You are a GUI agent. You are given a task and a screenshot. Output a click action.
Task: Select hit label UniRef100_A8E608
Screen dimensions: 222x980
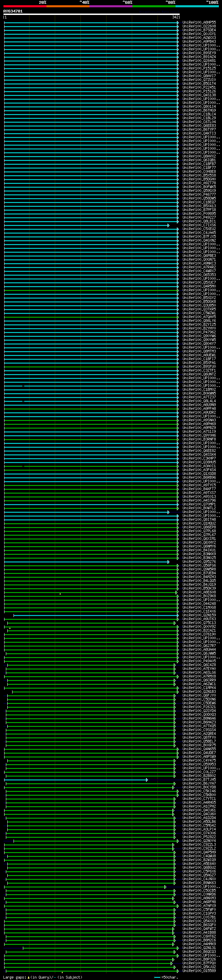tap(199, 592)
